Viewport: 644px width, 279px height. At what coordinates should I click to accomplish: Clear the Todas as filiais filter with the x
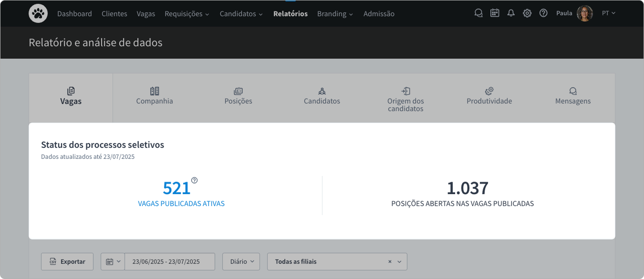[390, 261]
